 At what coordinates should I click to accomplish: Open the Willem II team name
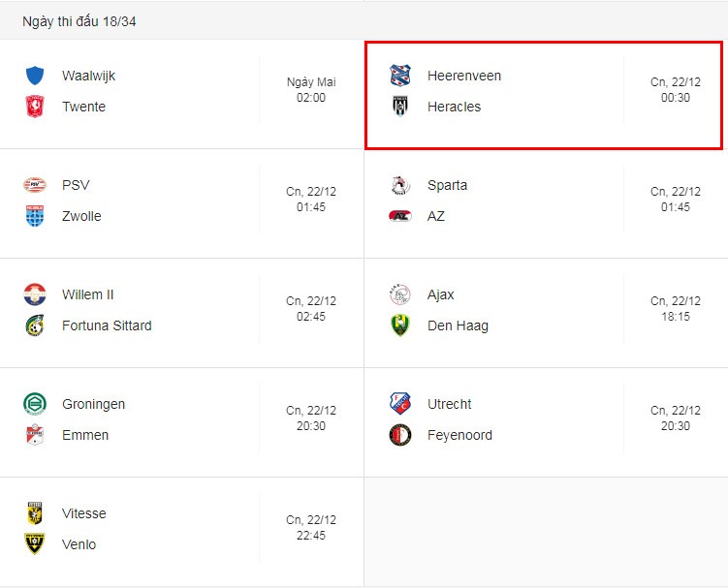(x=88, y=294)
